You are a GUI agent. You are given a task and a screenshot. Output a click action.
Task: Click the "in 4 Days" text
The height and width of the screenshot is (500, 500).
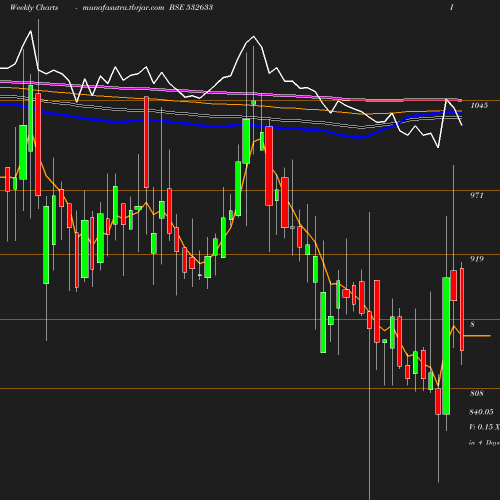(x=484, y=443)
